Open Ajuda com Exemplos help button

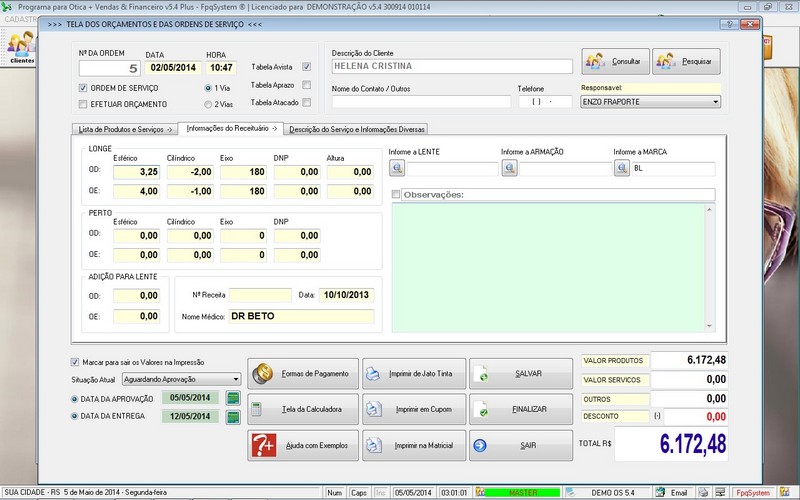[x=301, y=444]
